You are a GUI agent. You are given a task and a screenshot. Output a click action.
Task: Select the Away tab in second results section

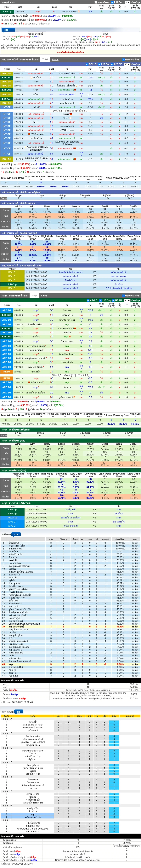[x=44, y=295]
